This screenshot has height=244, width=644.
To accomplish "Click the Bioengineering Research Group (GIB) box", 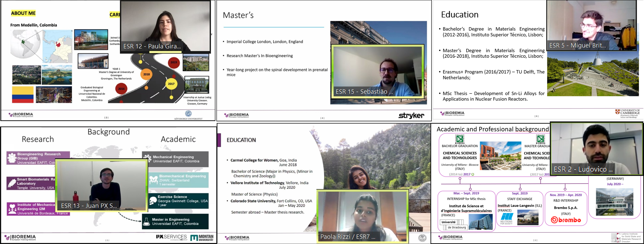I will 38,158.
